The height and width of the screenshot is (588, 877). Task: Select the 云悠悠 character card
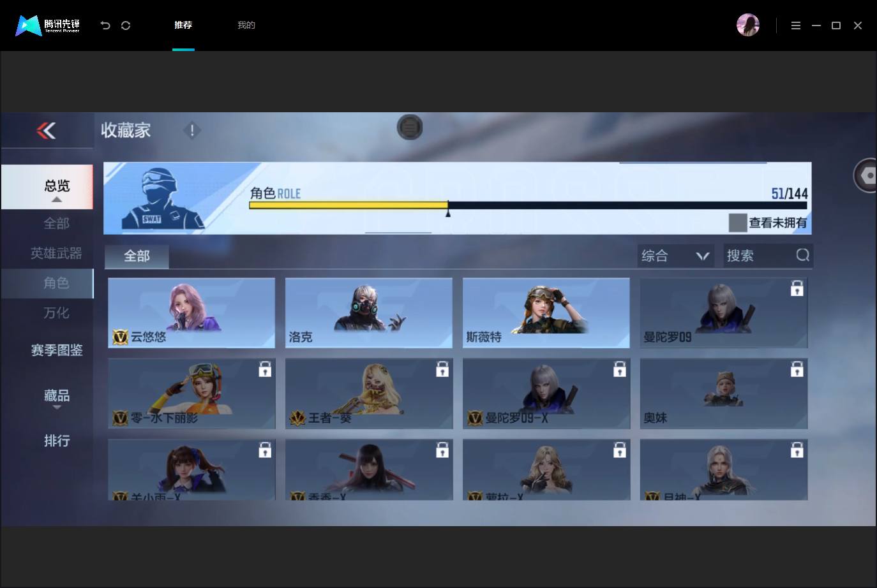191,313
